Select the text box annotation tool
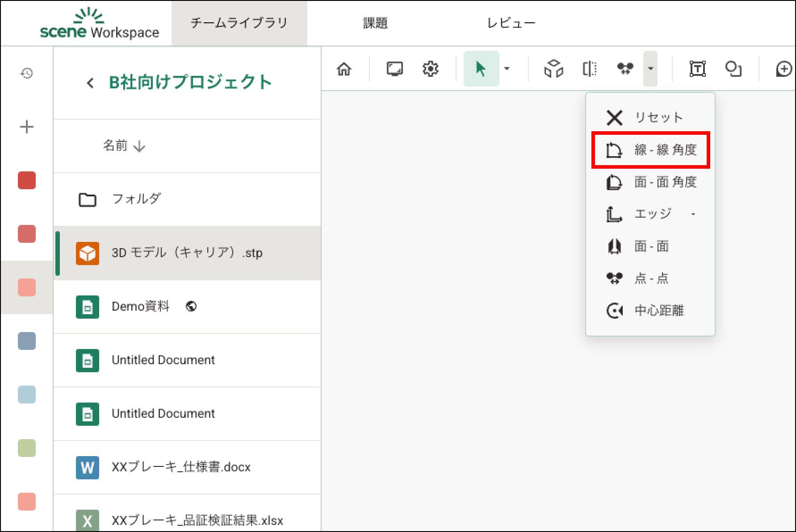The height and width of the screenshot is (532, 796). (x=697, y=69)
